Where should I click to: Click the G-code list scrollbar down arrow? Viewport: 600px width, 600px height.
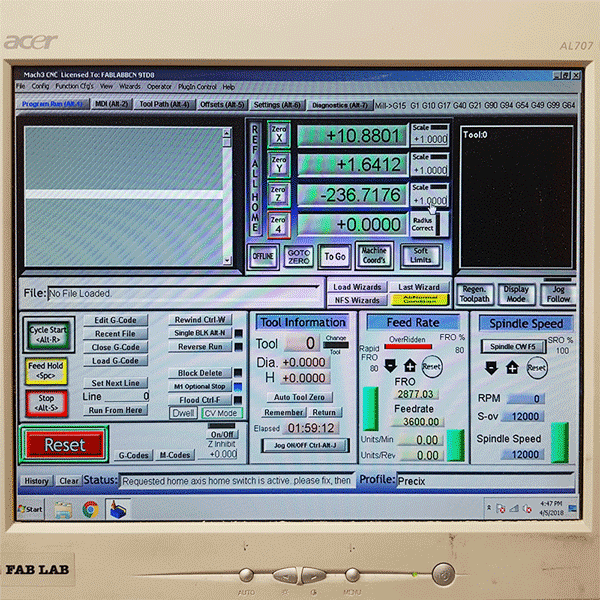pyautogui.click(x=227, y=261)
